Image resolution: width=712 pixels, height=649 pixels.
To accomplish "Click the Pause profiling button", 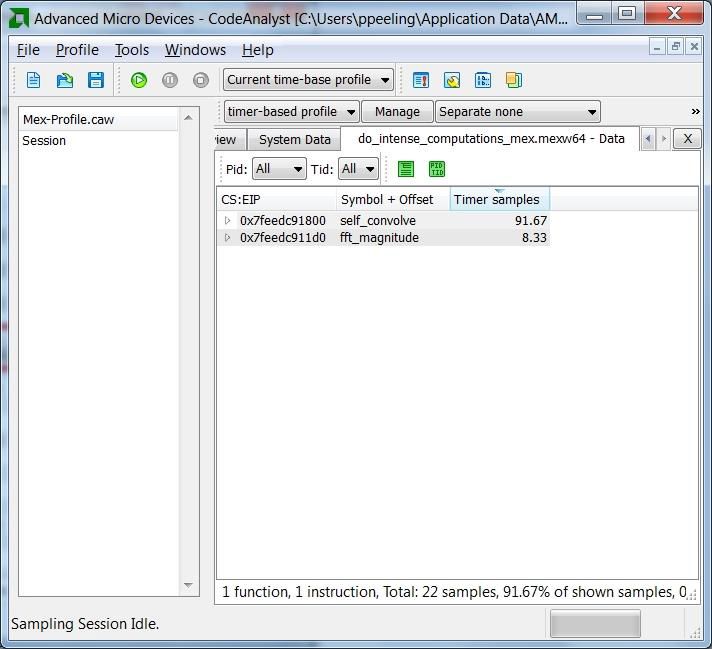I will [170, 80].
